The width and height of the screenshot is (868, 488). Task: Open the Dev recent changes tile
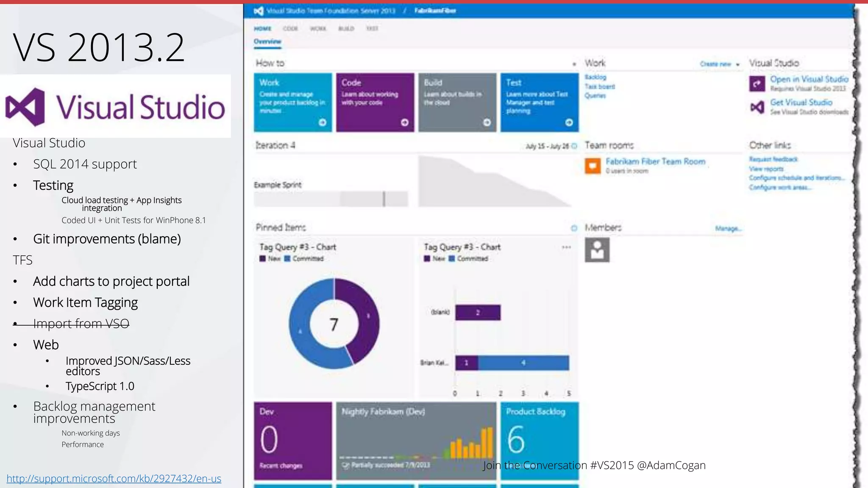(x=293, y=441)
